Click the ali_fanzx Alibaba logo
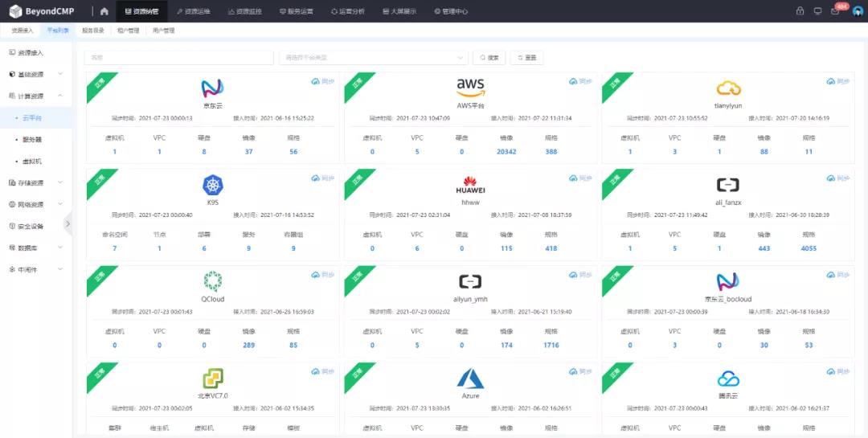The image size is (868, 438). [728, 185]
